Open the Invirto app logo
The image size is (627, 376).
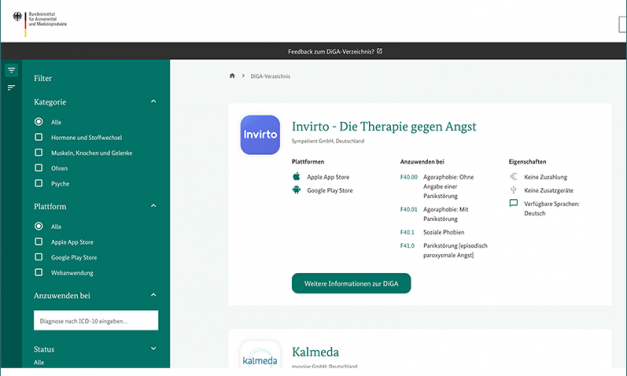[260, 135]
